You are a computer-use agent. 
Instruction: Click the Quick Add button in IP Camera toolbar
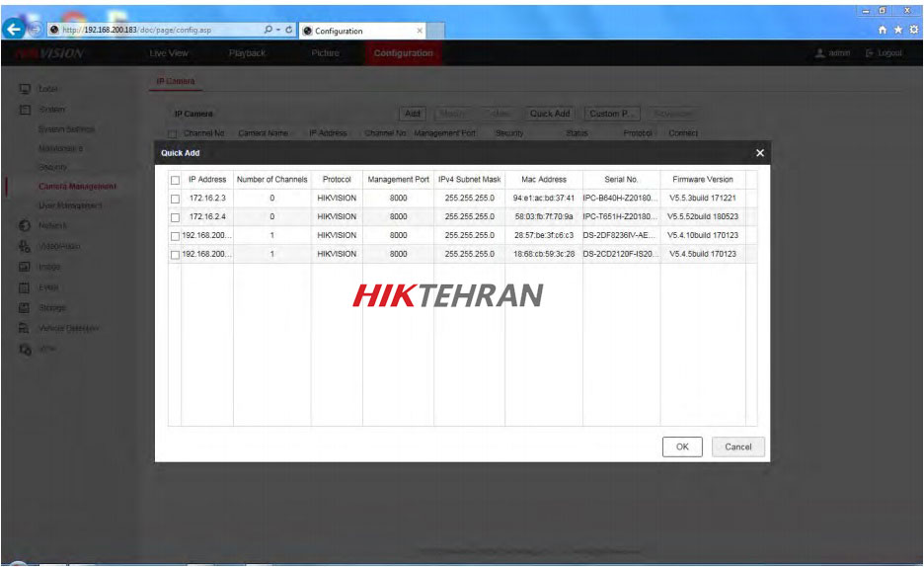coord(550,114)
